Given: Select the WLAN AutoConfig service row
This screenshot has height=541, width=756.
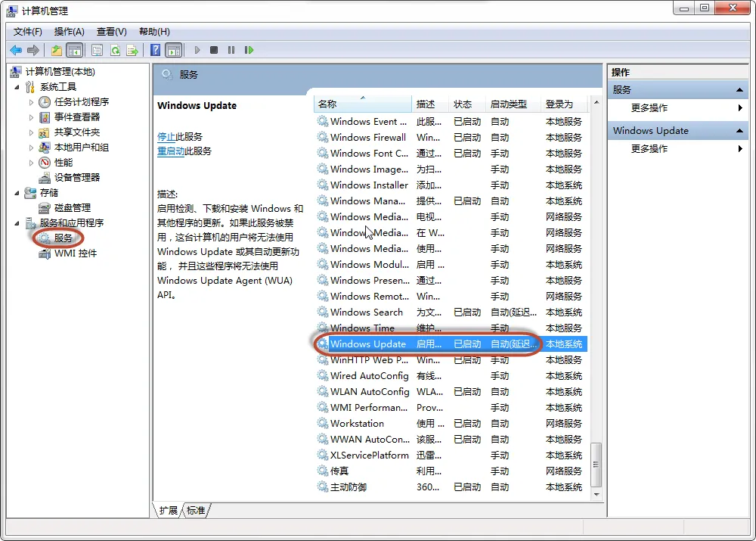Looking at the screenshot, I should pos(451,392).
